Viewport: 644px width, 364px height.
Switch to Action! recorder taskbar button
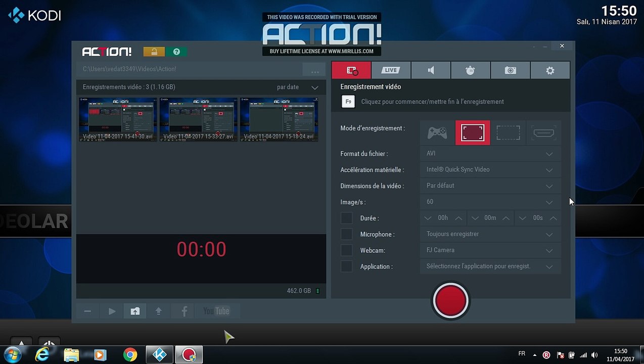pyautogui.click(x=189, y=355)
